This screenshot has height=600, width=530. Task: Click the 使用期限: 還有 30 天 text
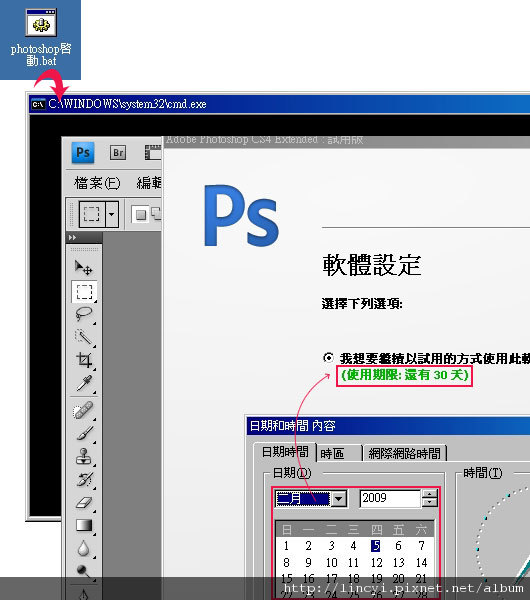[405, 375]
